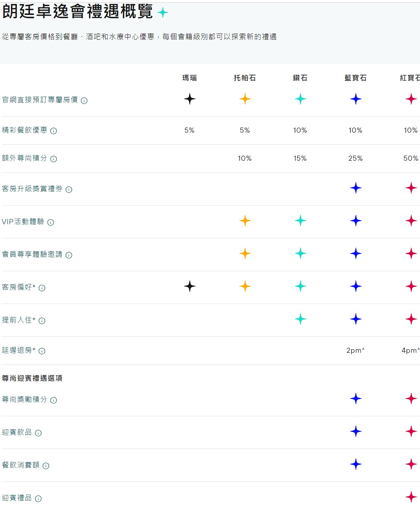
Task: Click the 鑽石 membership tier header
Action: click(300, 78)
